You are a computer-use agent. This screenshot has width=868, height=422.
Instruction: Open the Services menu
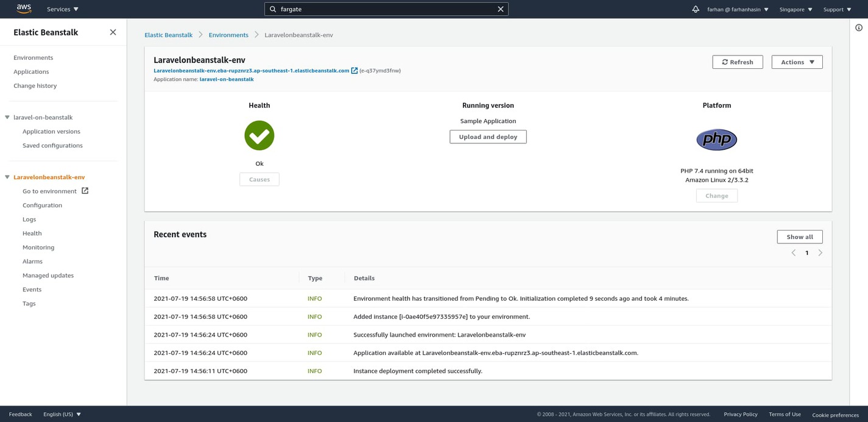(x=58, y=9)
